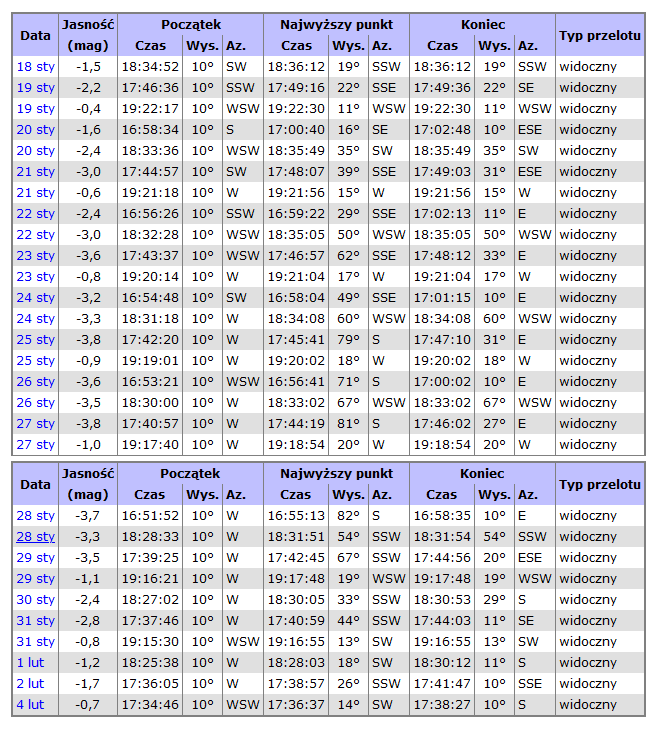666x736 pixels.
Task: Select the 26° elevation cell
Action: point(348,684)
